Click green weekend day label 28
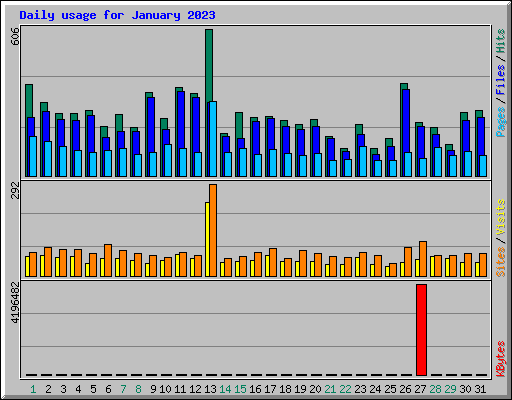Image resolution: width=512 pixels, height=400 pixels. pos(435,389)
